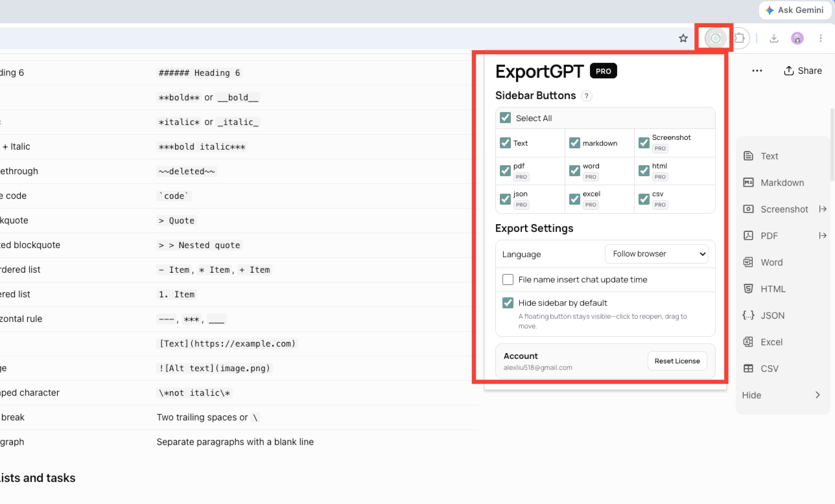The width and height of the screenshot is (835, 504).
Task: Open the ExportGPT extension icon in toolbar
Action: (x=716, y=38)
